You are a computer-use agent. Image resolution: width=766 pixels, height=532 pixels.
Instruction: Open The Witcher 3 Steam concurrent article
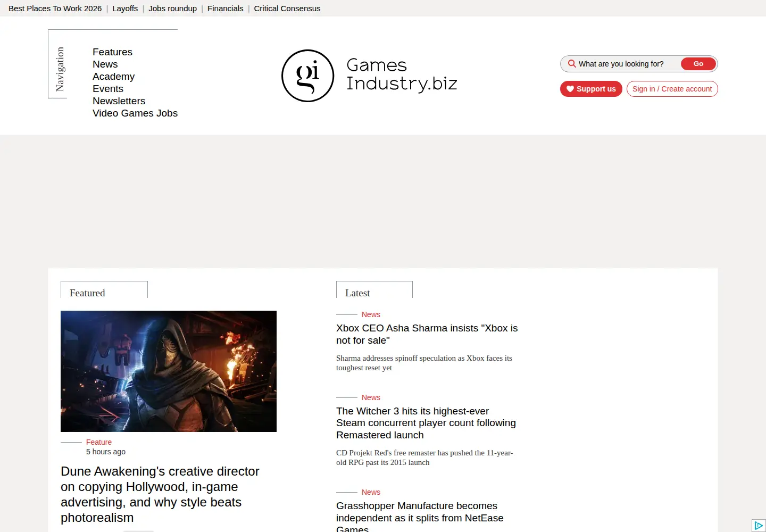tap(426, 423)
